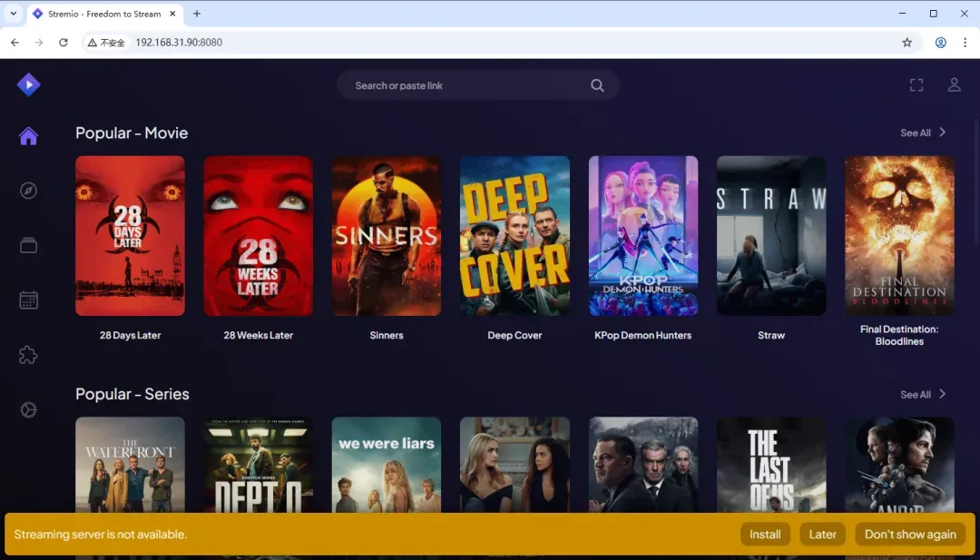Click the 'Sinners' title text

coord(387,335)
